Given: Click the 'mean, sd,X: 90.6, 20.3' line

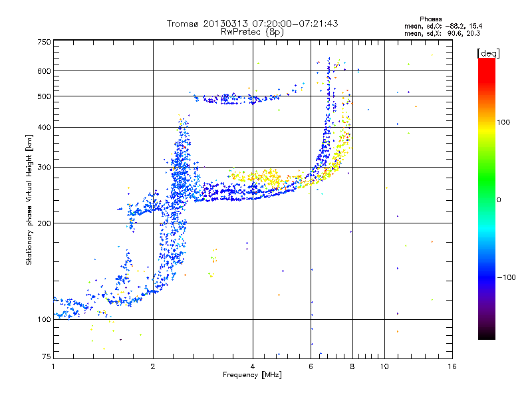Looking at the screenshot, I should coord(442,33).
